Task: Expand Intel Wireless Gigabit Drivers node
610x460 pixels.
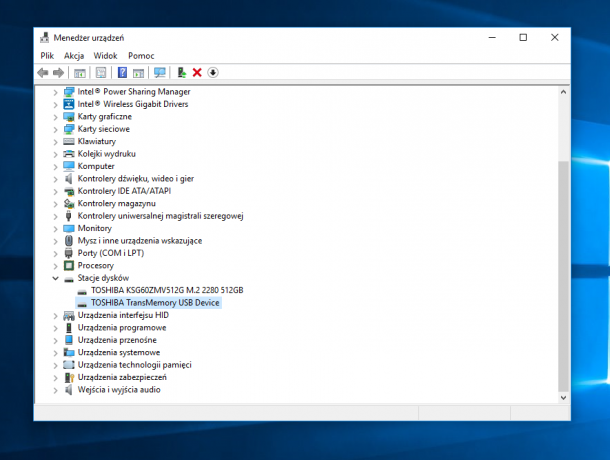Action: [x=55, y=105]
